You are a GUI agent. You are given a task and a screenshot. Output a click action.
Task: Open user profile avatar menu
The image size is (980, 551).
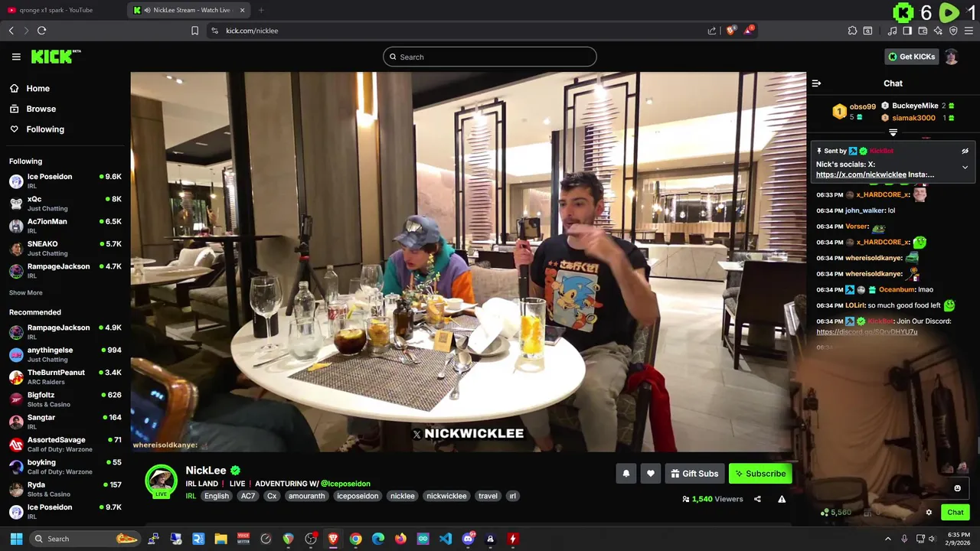click(x=951, y=57)
